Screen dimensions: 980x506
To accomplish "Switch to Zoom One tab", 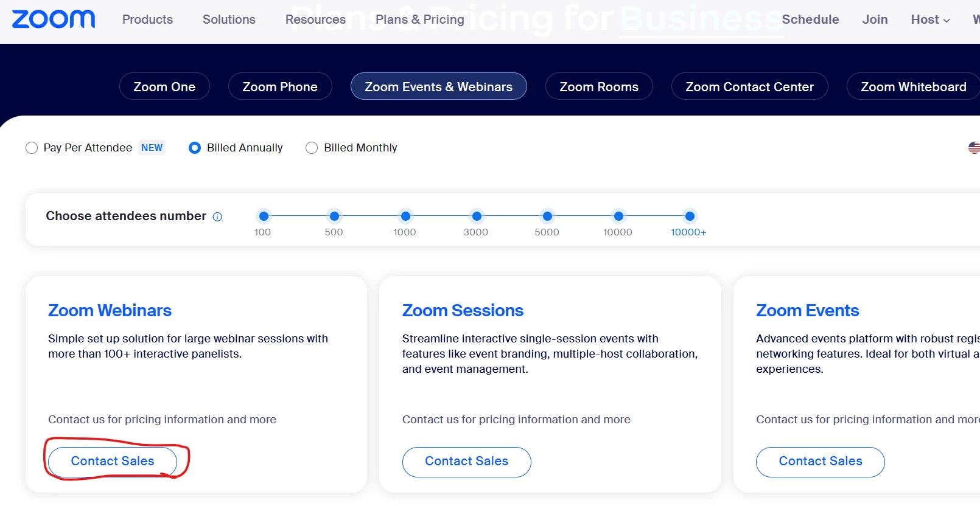I will pos(164,86).
